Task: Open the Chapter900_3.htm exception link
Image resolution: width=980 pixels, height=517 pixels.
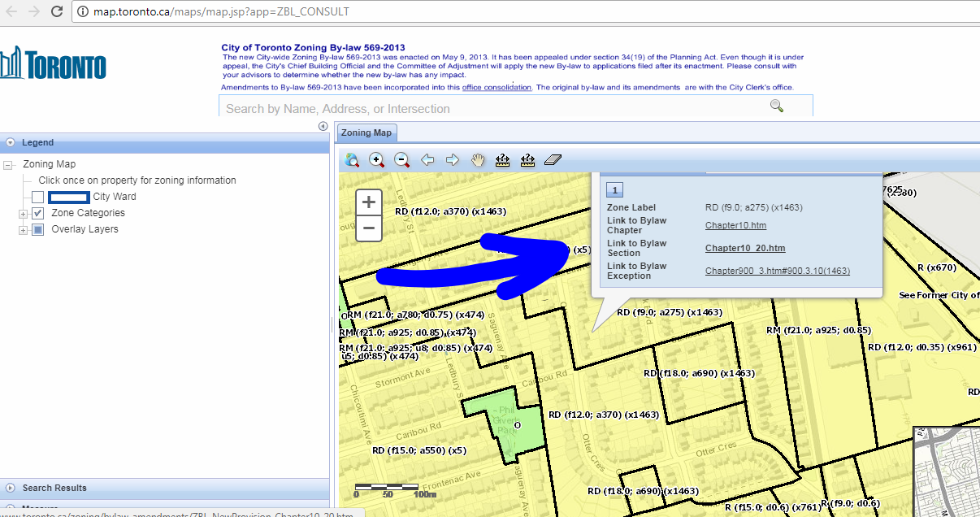Action: coord(778,271)
